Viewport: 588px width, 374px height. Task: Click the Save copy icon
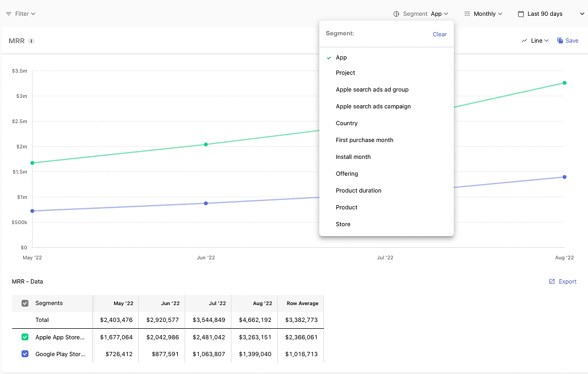[x=560, y=41]
